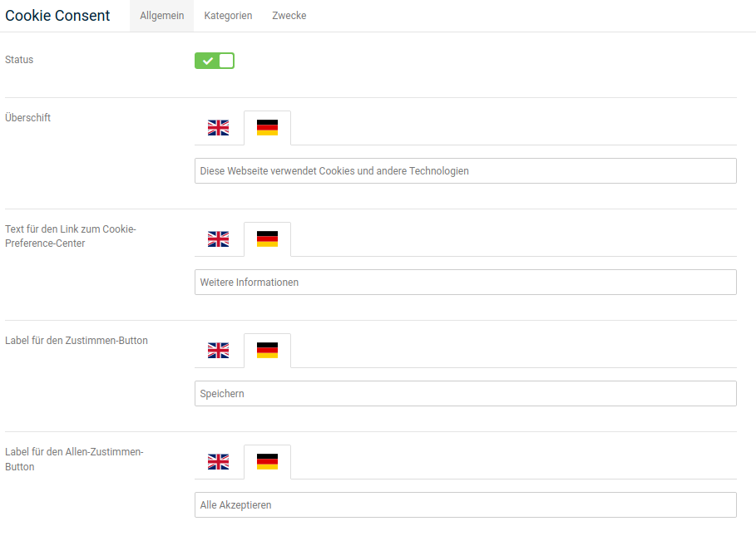Select German flag tab for Überschrift
The width and height of the screenshot is (756, 536).
pyautogui.click(x=267, y=128)
